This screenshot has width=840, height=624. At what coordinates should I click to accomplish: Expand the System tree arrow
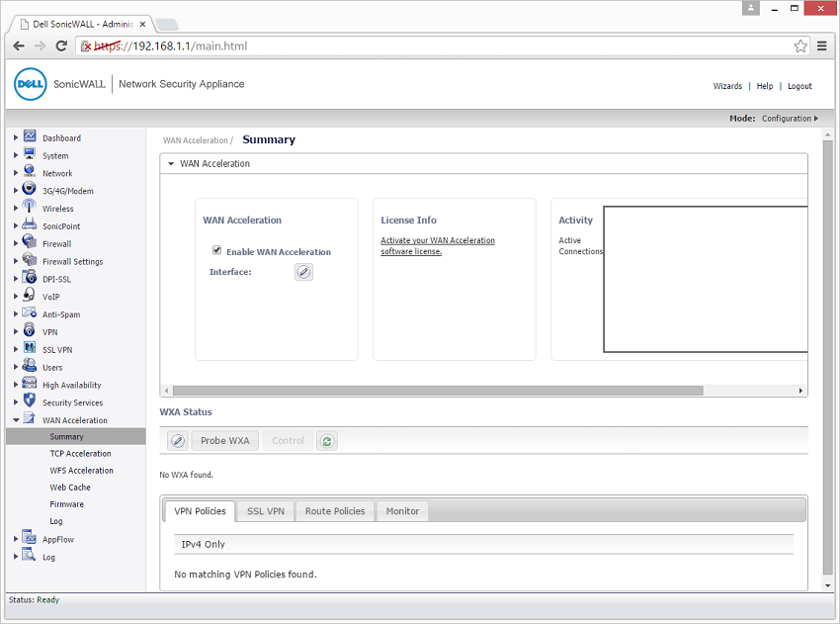pyautogui.click(x=16, y=155)
